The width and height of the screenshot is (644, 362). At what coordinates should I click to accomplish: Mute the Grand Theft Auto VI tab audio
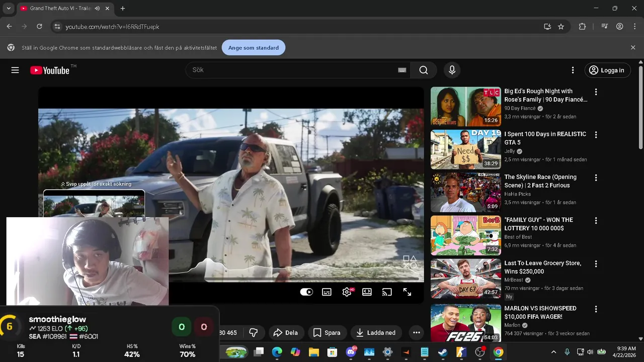coord(97,9)
